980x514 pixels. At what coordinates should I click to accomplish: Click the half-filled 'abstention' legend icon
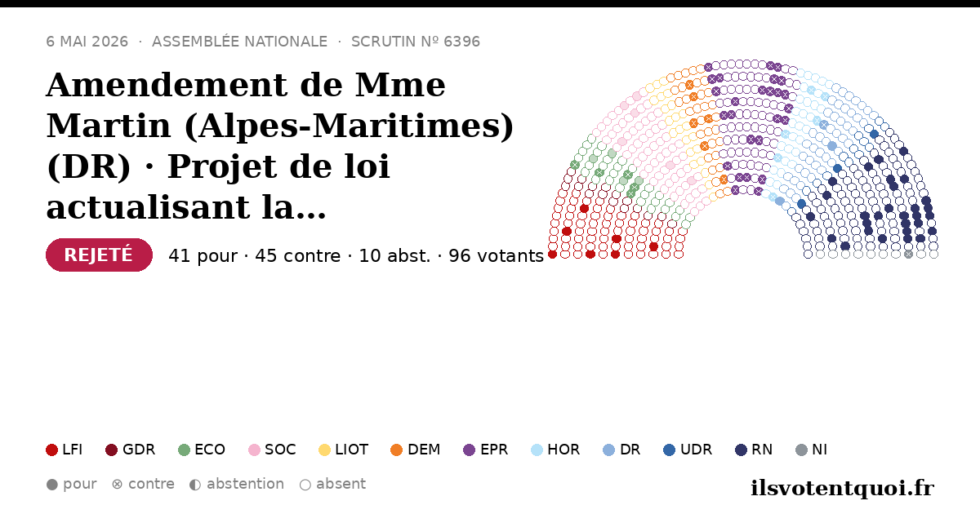click(x=195, y=485)
